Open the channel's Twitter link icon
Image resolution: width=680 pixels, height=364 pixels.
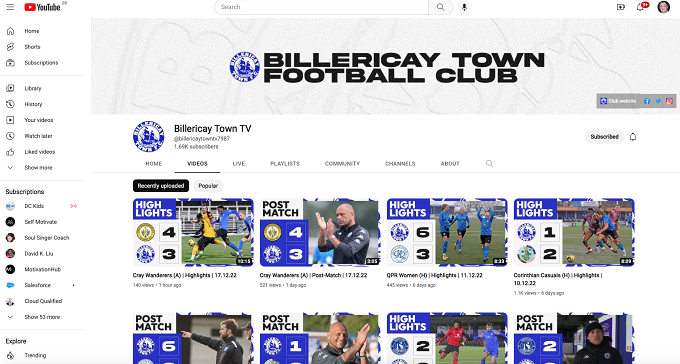pyautogui.click(x=658, y=101)
